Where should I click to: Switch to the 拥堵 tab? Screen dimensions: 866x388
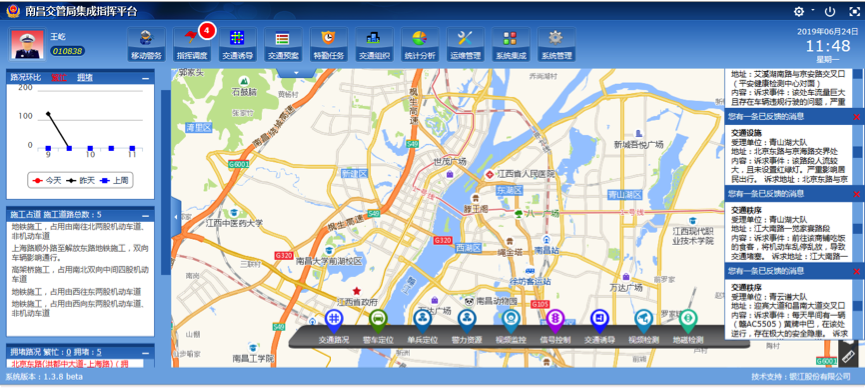point(85,78)
